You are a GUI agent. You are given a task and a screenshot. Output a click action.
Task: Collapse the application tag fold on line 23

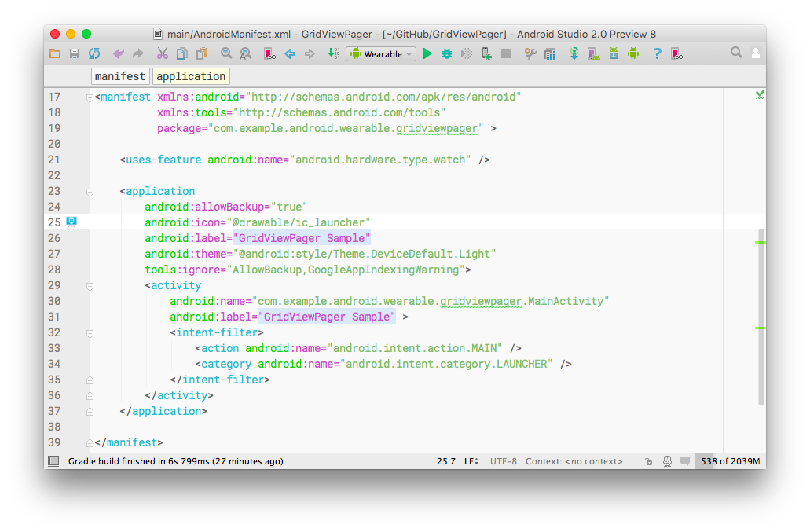(90, 192)
